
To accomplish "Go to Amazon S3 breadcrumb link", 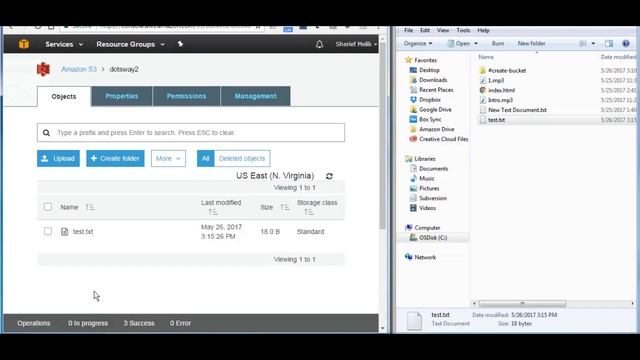I will point(79,69).
